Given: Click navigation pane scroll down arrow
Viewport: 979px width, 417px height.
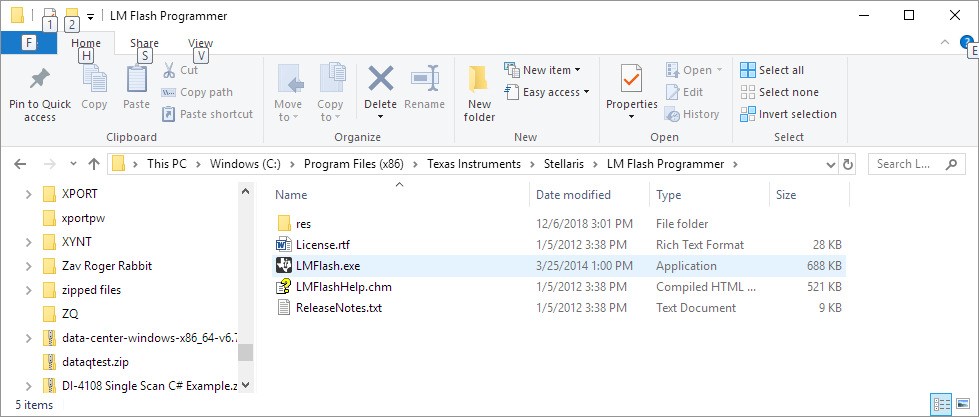Looking at the screenshot, I should click(x=245, y=385).
